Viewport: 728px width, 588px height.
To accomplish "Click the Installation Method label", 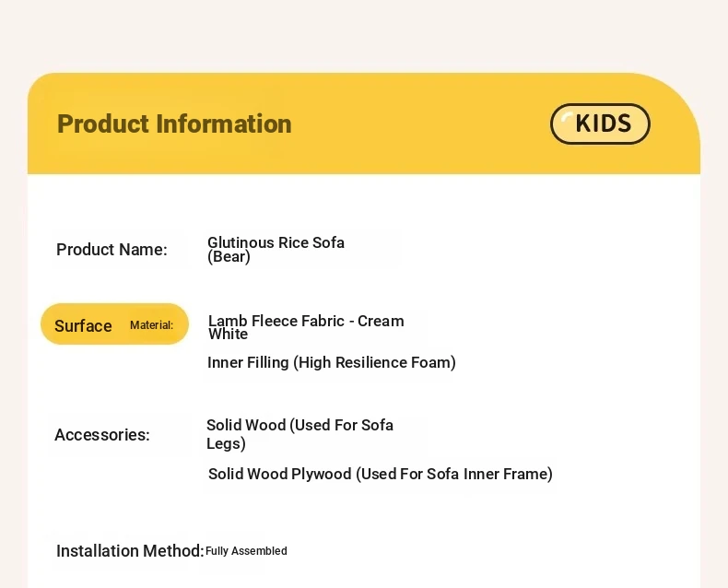I will tap(130, 551).
